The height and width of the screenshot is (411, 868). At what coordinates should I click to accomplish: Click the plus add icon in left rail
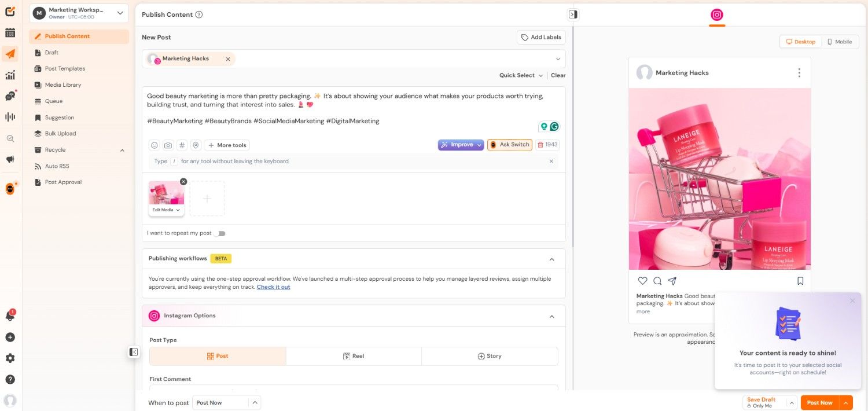click(10, 337)
